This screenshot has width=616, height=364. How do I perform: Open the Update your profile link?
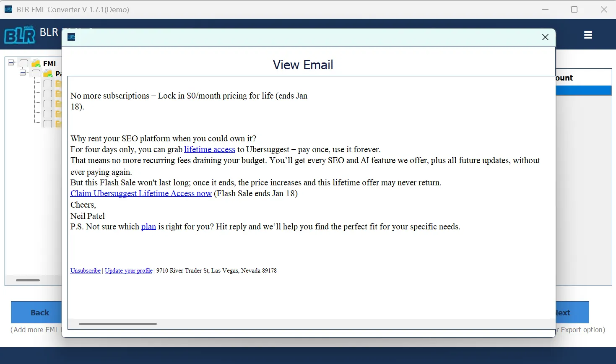pyautogui.click(x=128, y=270)
